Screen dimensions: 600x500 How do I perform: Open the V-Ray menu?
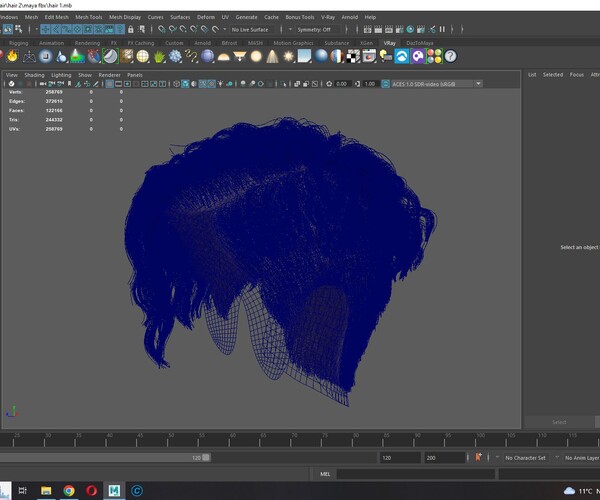point(328,17)
